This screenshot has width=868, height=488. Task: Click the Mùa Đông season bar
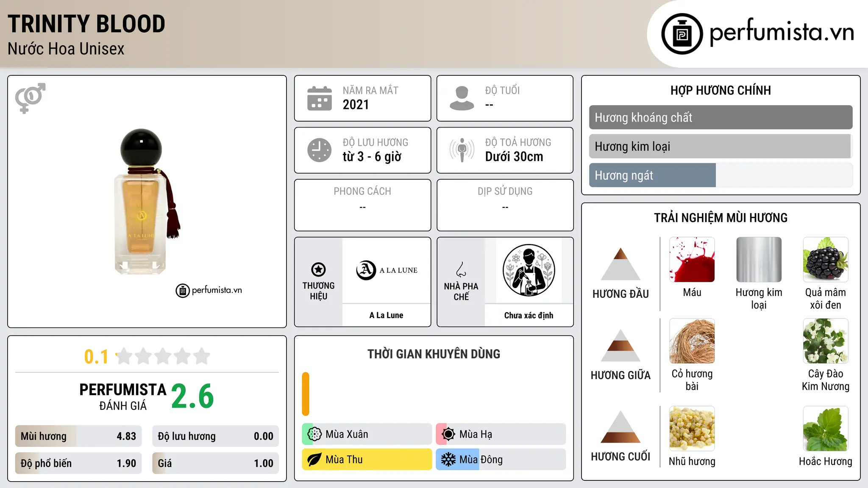click(501, 460)
